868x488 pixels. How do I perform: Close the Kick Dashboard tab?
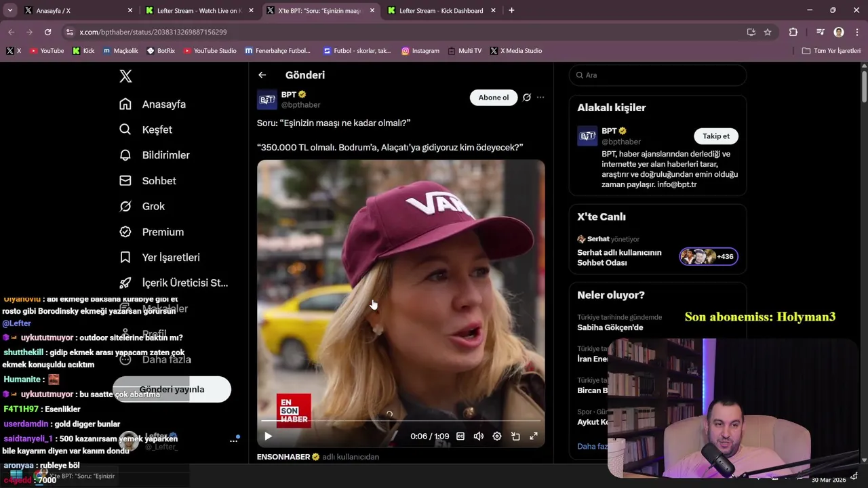tap(494, 11)
